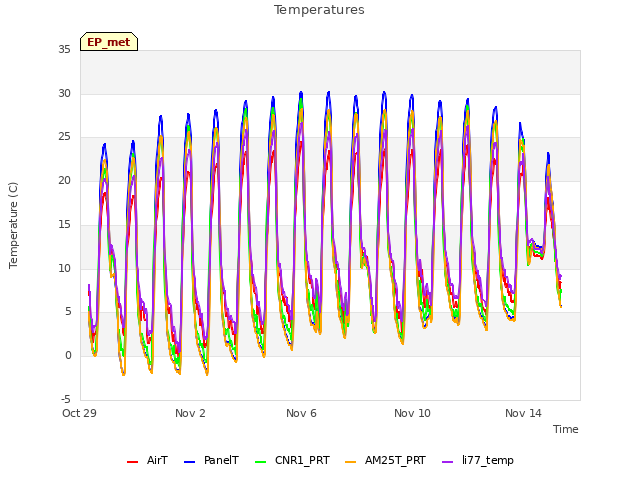Click the EP_met annotation label
This screenshot has width=640, height=480.
coord(109,42)
